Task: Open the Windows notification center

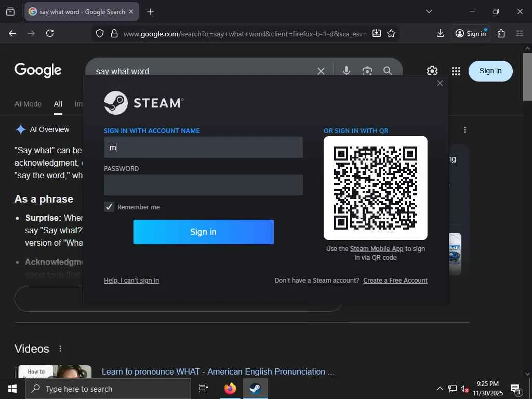Action: click(516, 389)
